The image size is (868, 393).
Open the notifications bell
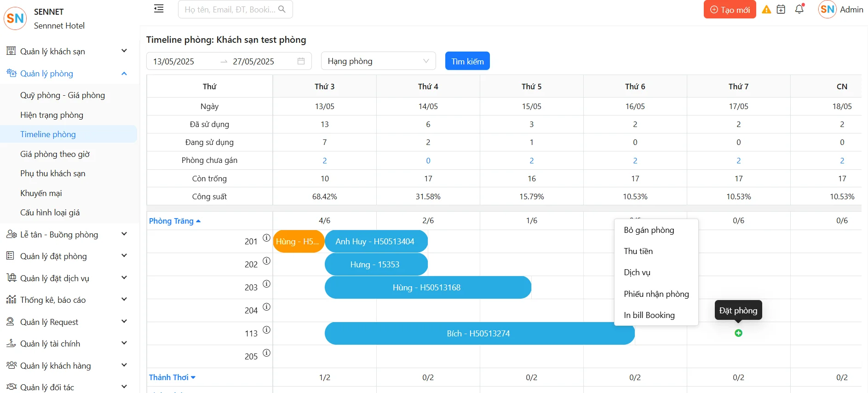[x=799, y=10]
